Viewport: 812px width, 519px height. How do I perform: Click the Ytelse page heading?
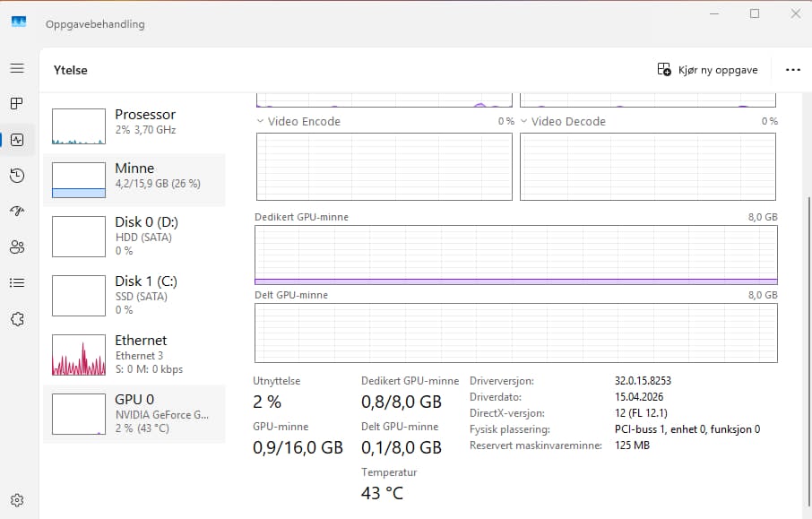coord(71,70)
